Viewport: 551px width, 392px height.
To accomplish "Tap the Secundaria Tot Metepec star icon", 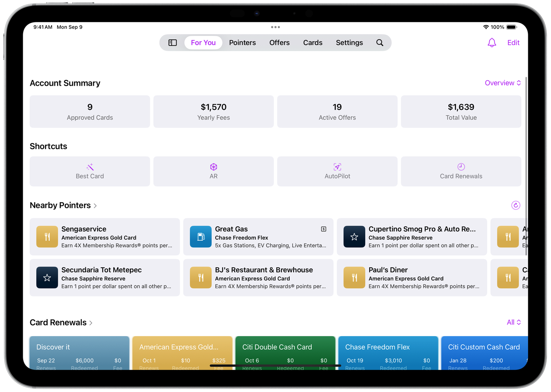I will [x=47, y=278].
